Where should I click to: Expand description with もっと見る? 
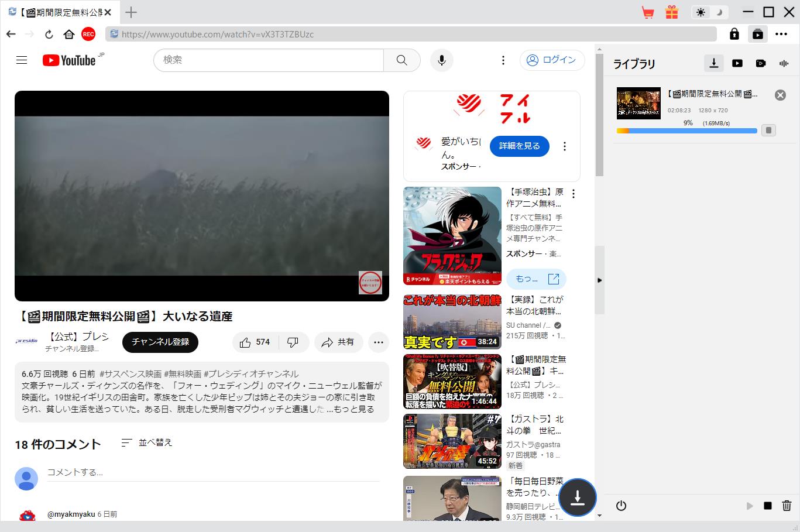click(x=354, y=409)
